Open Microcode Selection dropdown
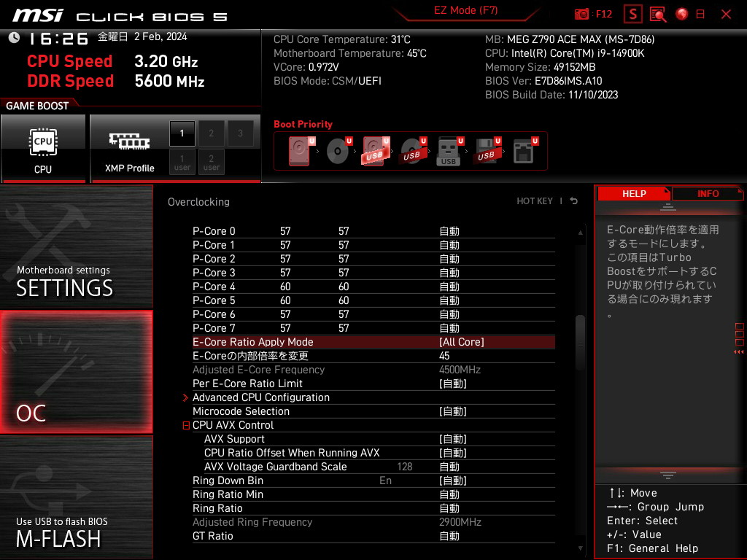This screenshot has width=747, height=560. pyautogui.click(x=452, y=411)
